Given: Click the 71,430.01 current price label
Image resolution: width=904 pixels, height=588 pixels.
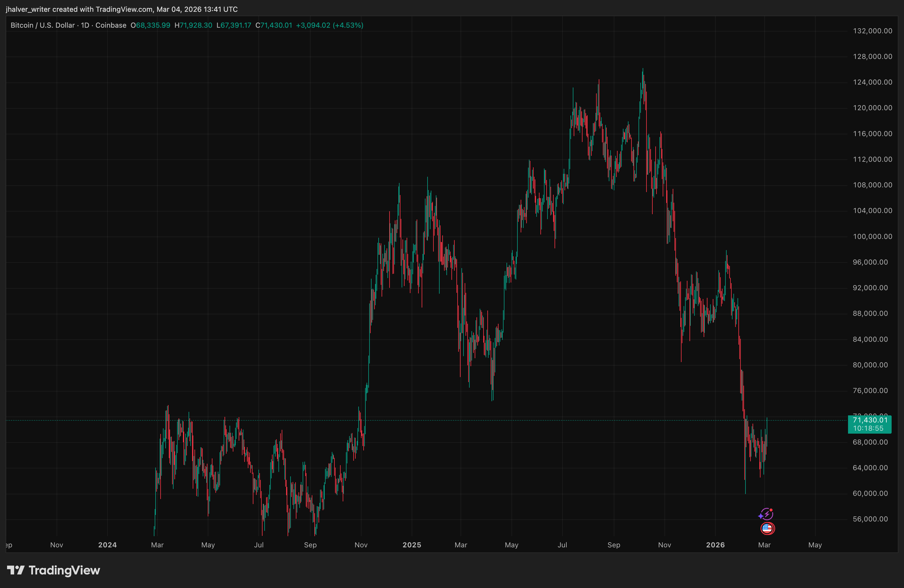Looking at the screenshot, I should click(x=870, y=420).
